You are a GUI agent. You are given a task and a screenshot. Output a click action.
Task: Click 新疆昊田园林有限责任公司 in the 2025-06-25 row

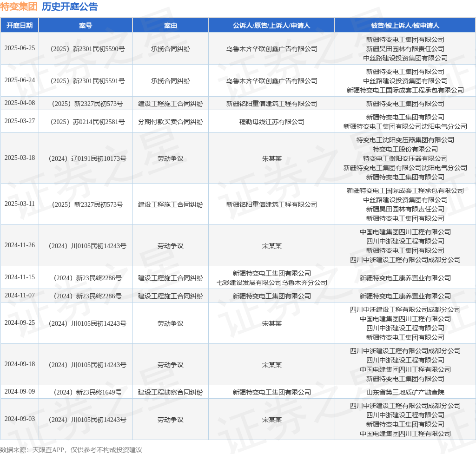[405, 49]
